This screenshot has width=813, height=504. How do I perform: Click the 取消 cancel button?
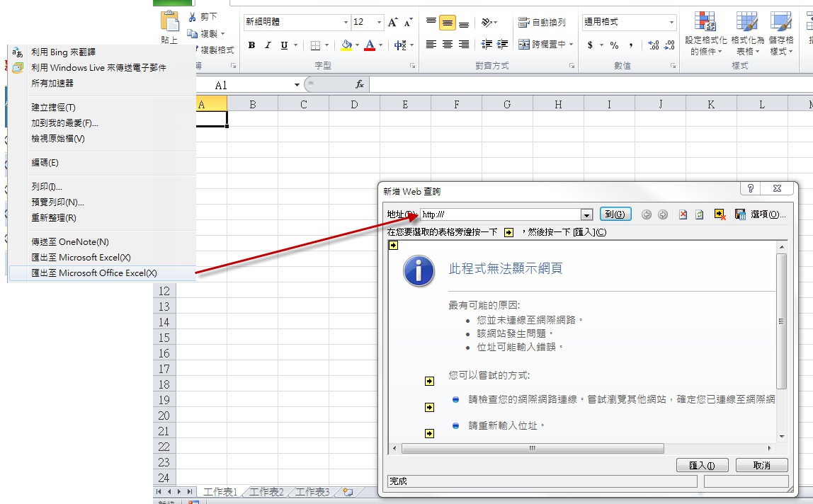(x=761, y=465)
